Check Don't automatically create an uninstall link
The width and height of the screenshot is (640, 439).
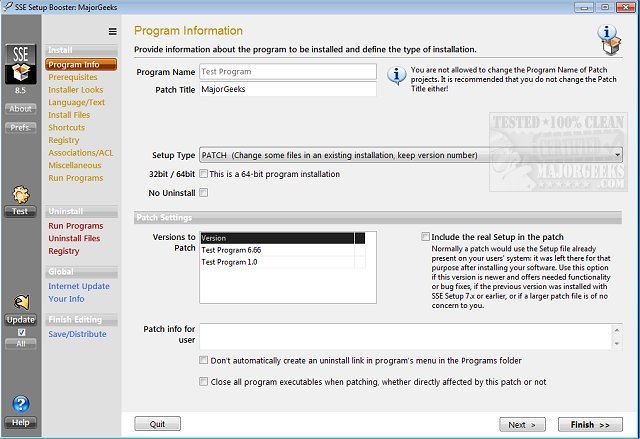(x=203, y=360)
